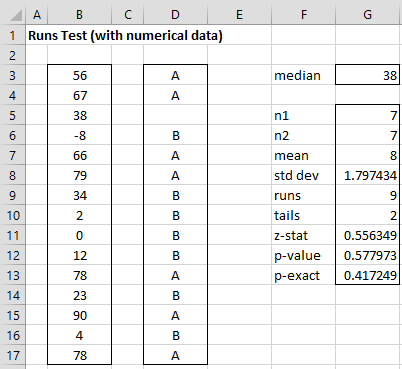
Task: Select the value 1.797434
Action: tap(368, 175)
